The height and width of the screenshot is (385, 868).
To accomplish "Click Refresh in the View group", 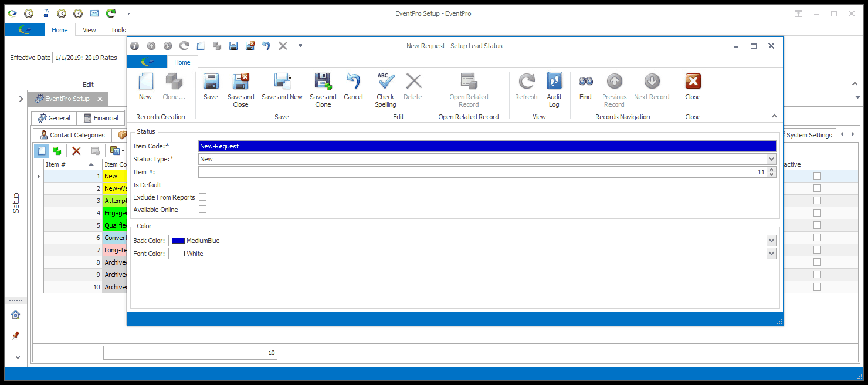I will [x=526, y=87].
